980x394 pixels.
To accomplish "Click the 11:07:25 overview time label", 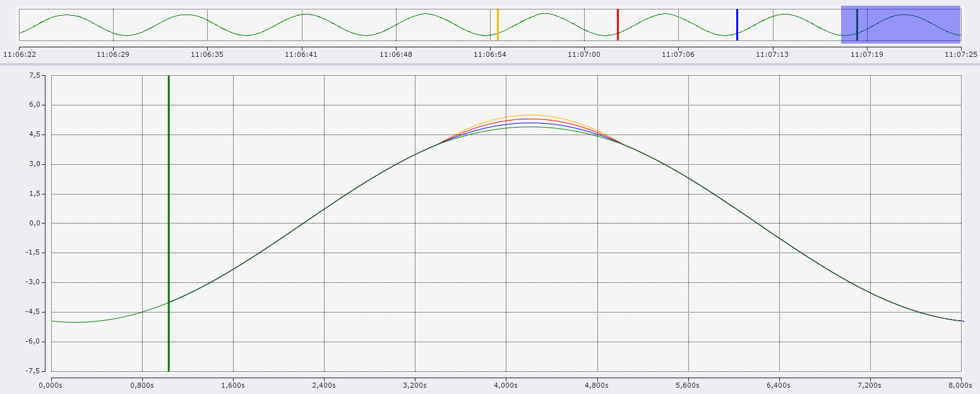I will point(961,54).
